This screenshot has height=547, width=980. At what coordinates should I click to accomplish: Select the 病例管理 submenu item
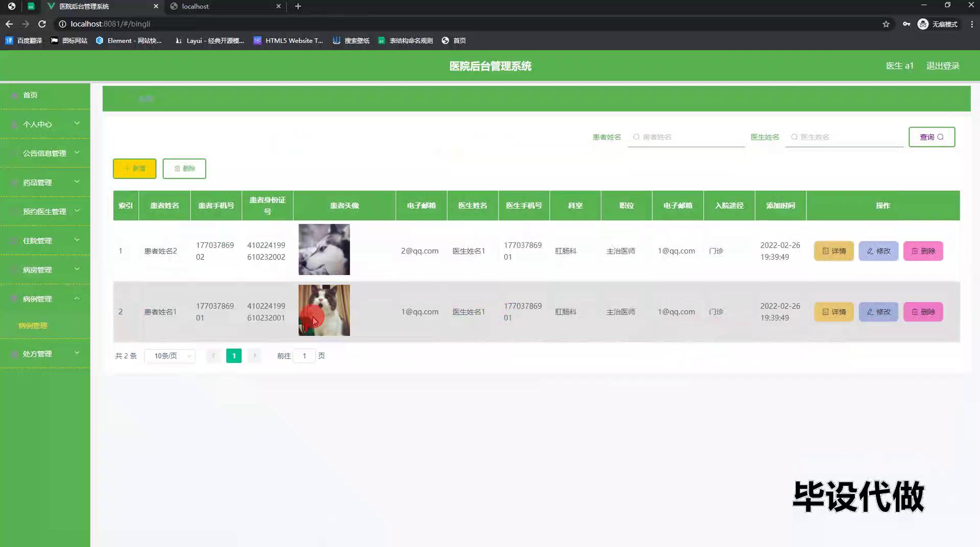coord(33,326)
